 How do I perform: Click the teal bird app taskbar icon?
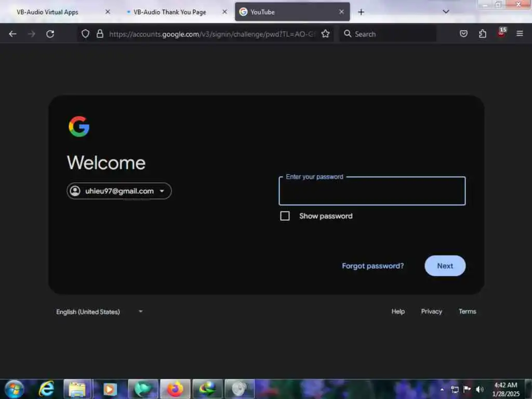click(x=143, y=389)
